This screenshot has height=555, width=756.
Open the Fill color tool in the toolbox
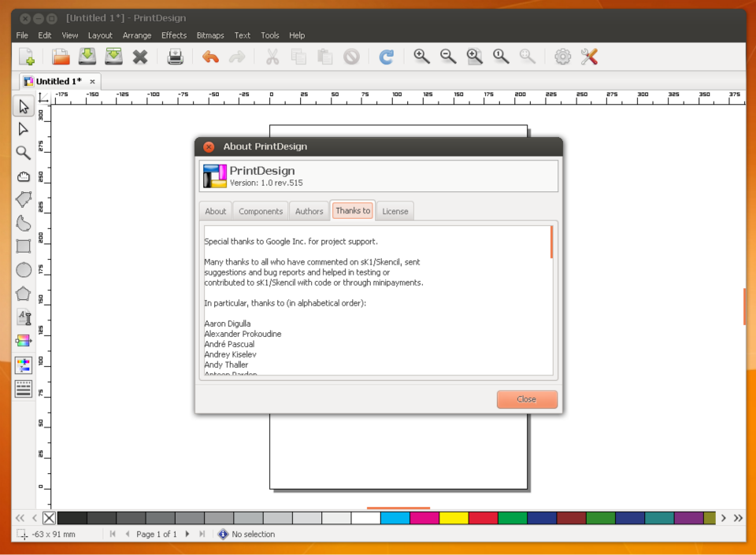point(23,365)
